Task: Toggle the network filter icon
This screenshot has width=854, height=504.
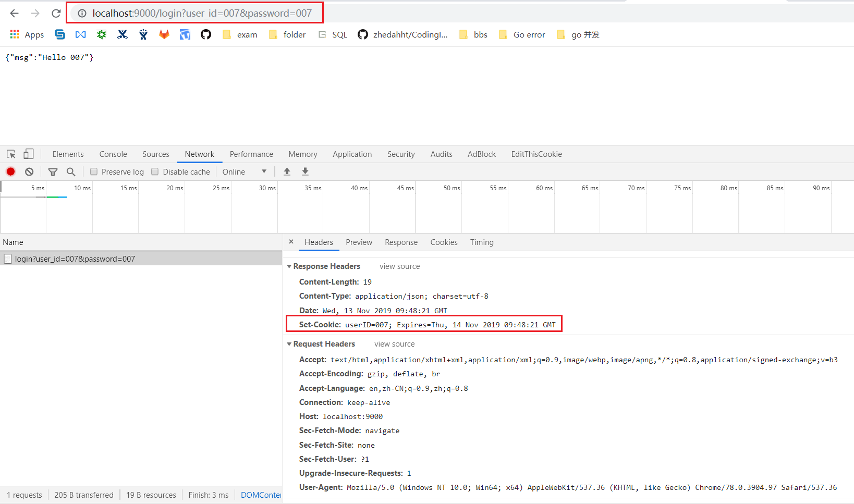Action: [53, 171]
